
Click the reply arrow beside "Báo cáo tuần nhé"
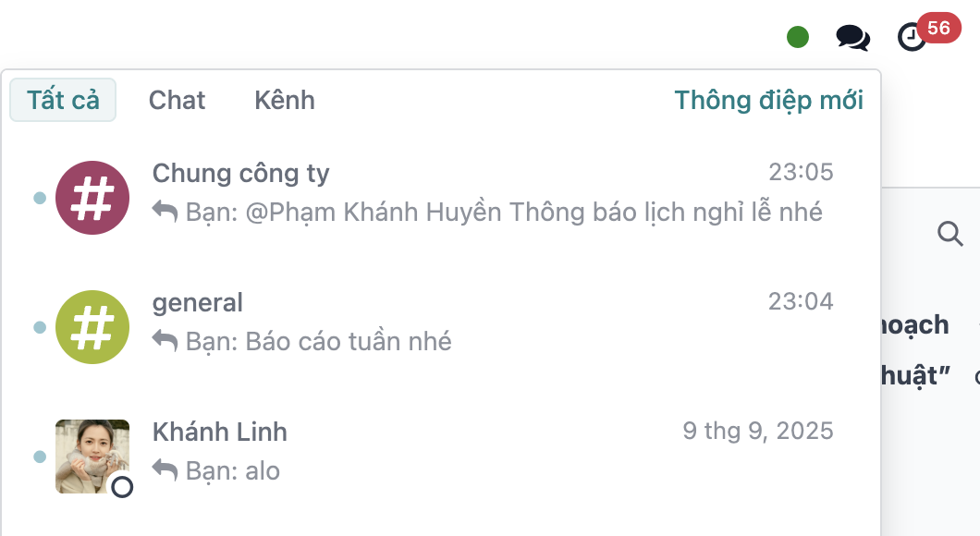point(166,340)
